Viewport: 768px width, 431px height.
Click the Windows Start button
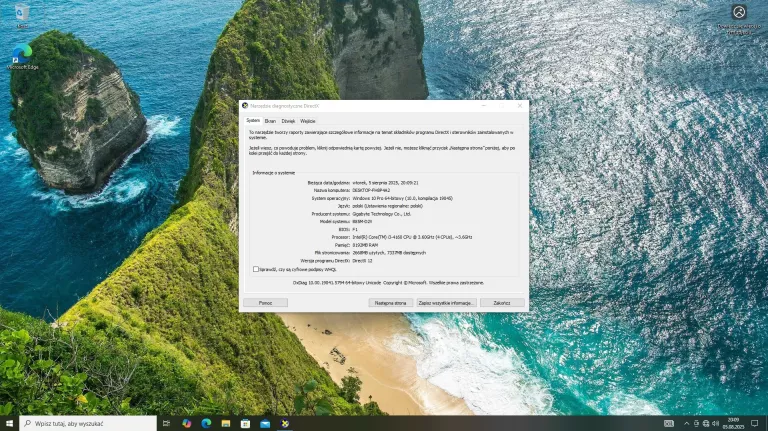[10, 423]
